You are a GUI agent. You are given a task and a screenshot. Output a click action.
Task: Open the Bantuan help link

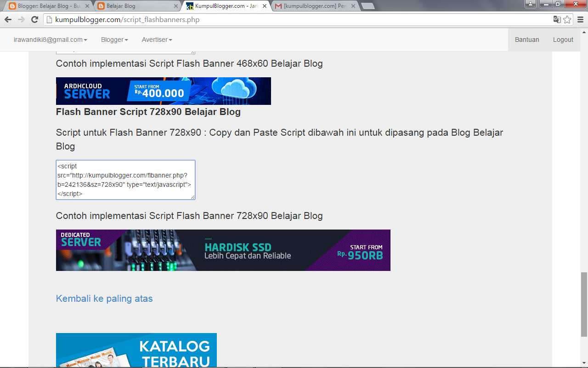click(527, 40)
